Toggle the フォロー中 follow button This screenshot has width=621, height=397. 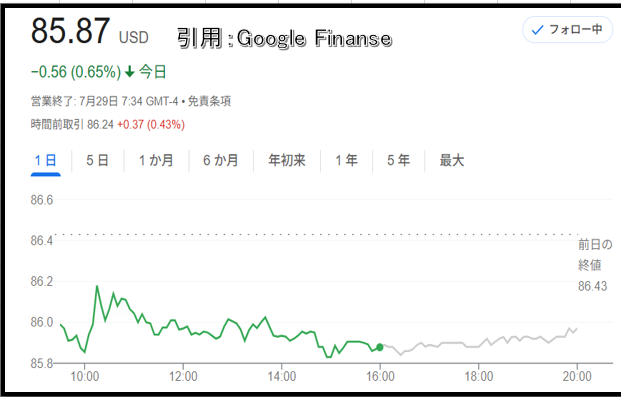pyautogui.click(x=567, y=30)
